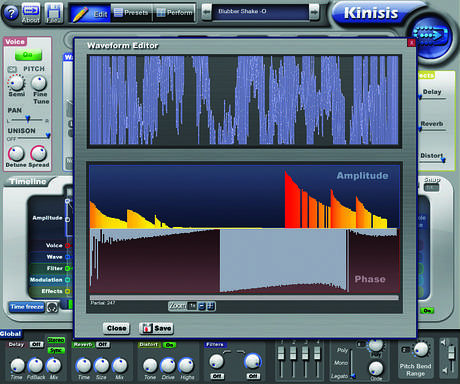Click the Save button in Waveform Editor
The height and width of the screenshot is (384, 460).
click(157, 328)
